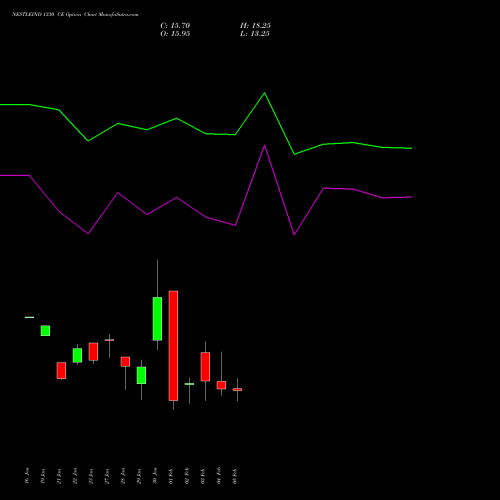Select the tall green candlestick for 30 Jan
Screen dimensions: 500x500
tap(157, 319)
